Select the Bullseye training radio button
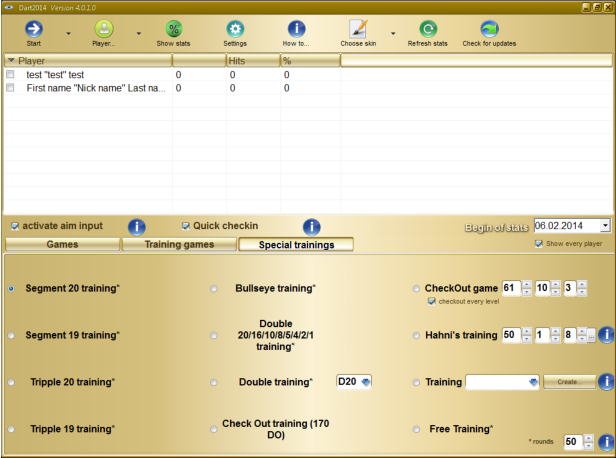The width and height of the screenshot is (616, 458). pyautogui.click(x=214, y=289)
